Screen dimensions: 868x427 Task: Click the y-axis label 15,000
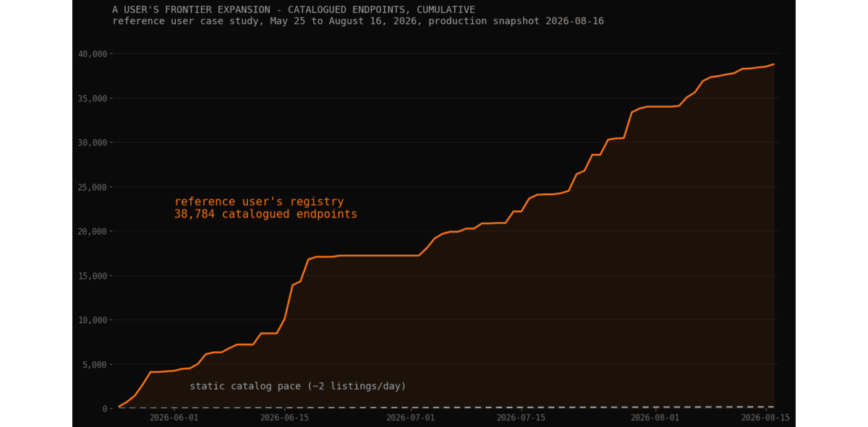coord(93,276)
